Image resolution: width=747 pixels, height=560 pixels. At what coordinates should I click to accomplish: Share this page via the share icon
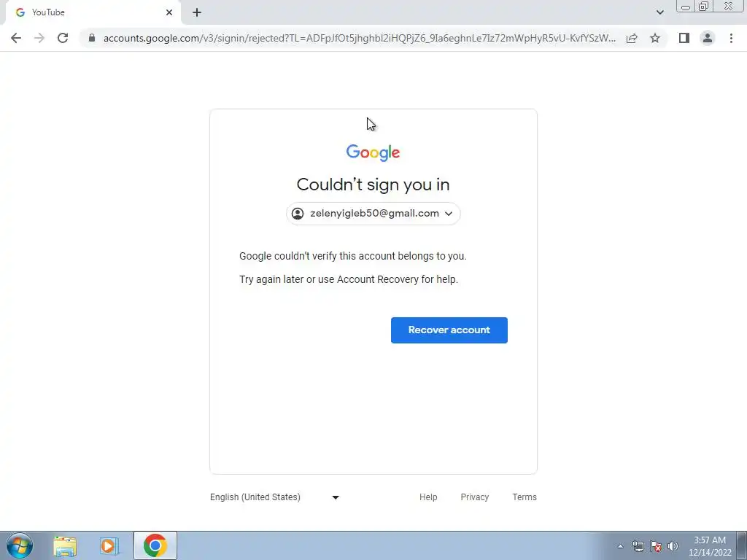click(x=632, y=38)
